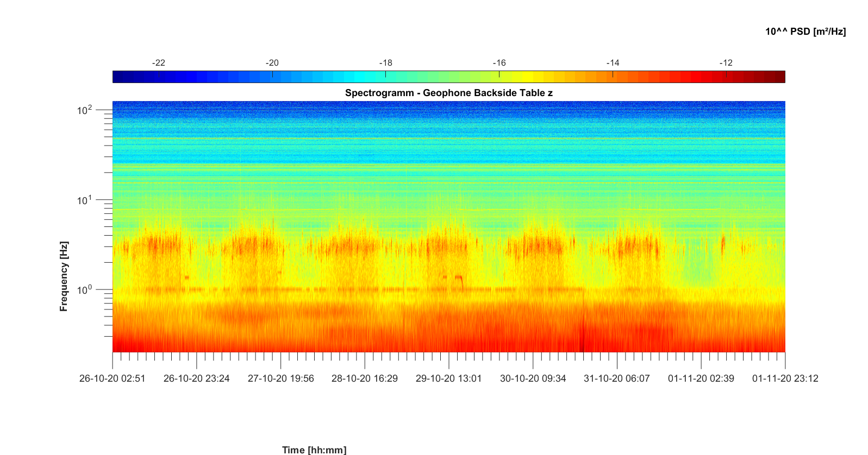Click time tick label '31-10-20 06:07'

click(616, 378)
